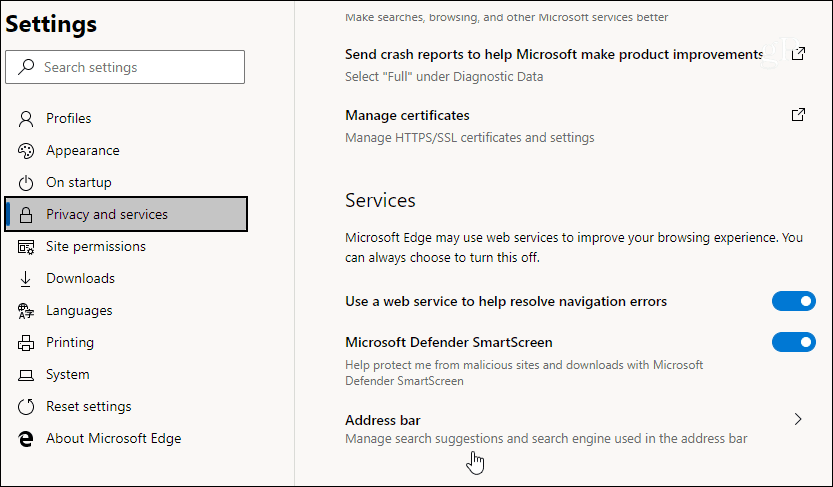Screen dimensions: 833x487
Task: Open external link icon for Manage certificates
Action: pos(798,115)
